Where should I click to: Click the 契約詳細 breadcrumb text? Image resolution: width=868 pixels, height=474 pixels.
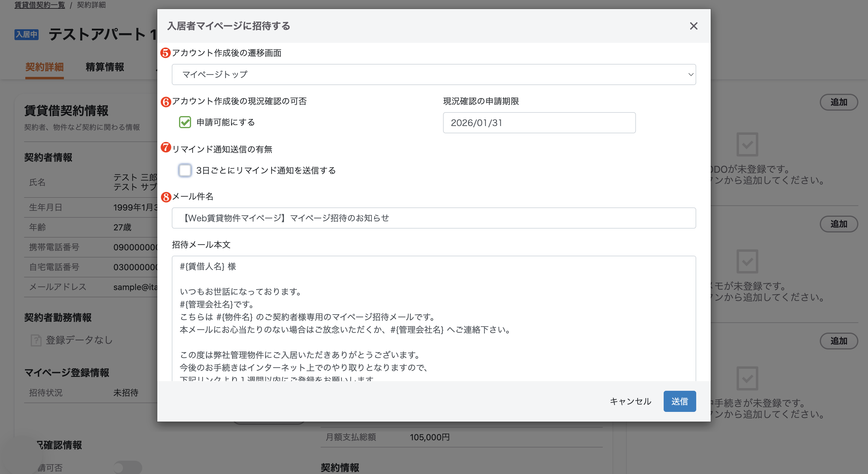pyautogui.click(x=91, y=5)
